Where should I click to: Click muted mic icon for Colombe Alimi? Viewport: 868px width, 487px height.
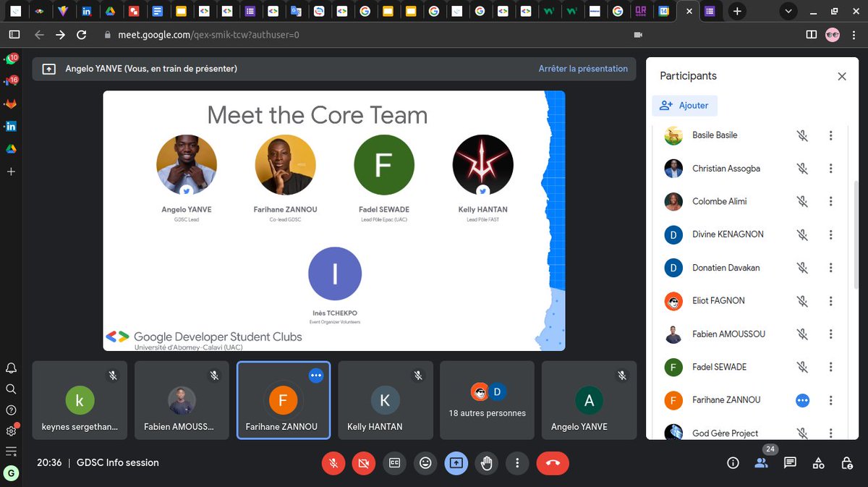point(802,202)
